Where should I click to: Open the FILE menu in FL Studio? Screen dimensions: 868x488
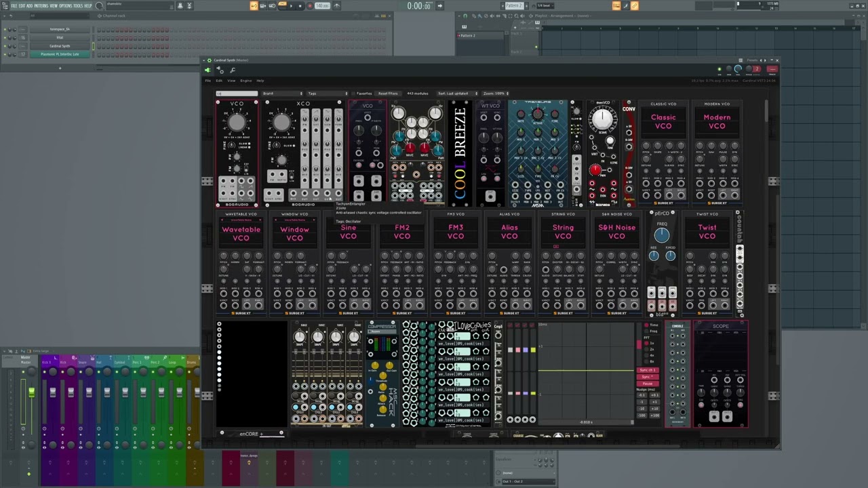pos(14,5)
